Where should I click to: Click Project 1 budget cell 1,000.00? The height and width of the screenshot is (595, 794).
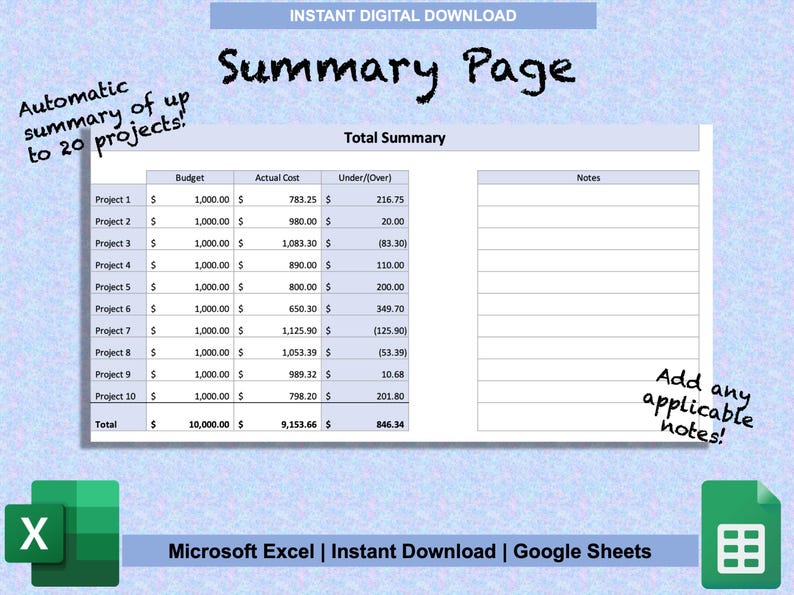pyautogui.click(x=190, y=195)
